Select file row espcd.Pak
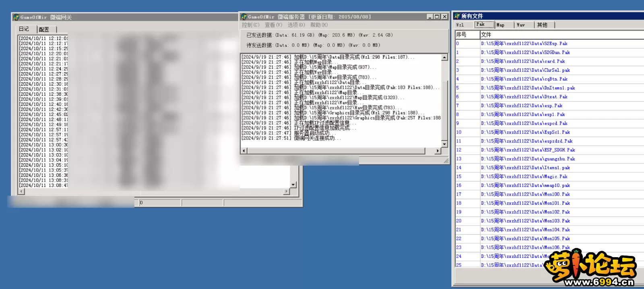 click(549, 123)
